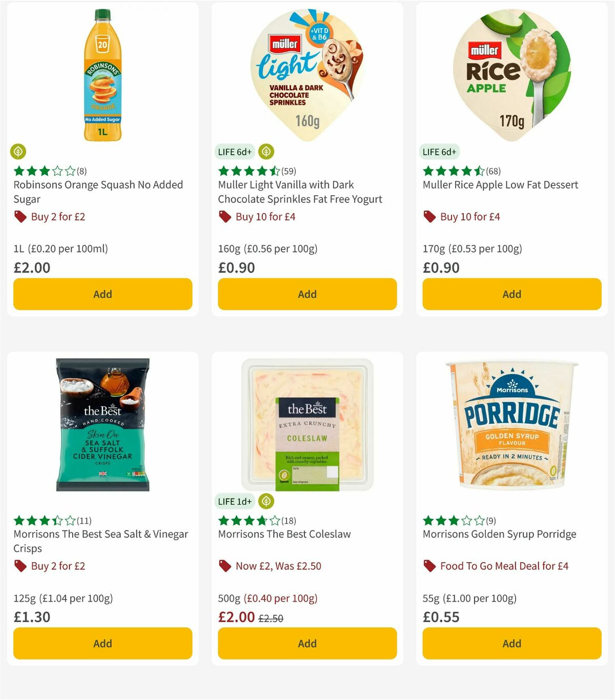The image size is (615, 700).
Task: Add Morrisons The Best Coleslaw to basket
Action: pyautogui.click(x=307, y=643)
